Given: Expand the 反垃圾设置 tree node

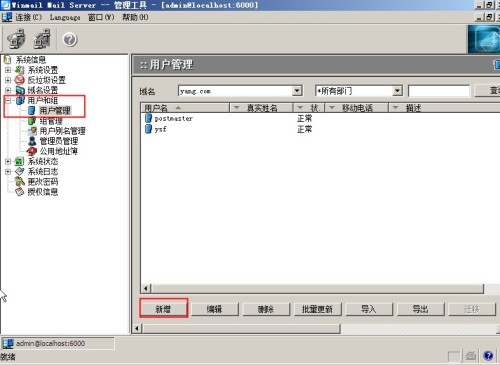Looking at the screenshot, I should (8, 80).
